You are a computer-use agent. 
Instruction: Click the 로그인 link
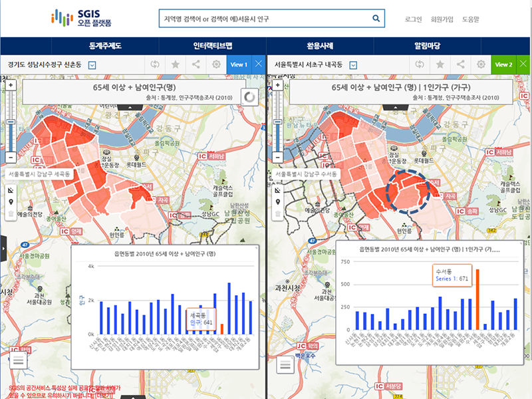click(413, 19)
